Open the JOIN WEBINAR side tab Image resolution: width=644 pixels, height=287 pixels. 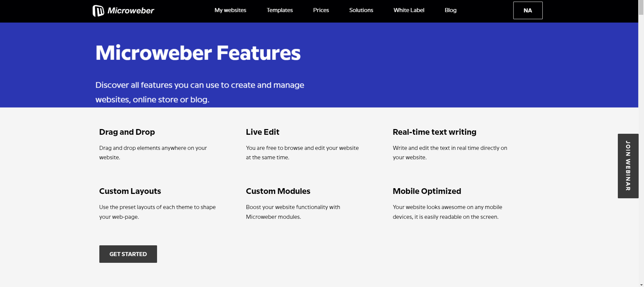tap(628, 166)
